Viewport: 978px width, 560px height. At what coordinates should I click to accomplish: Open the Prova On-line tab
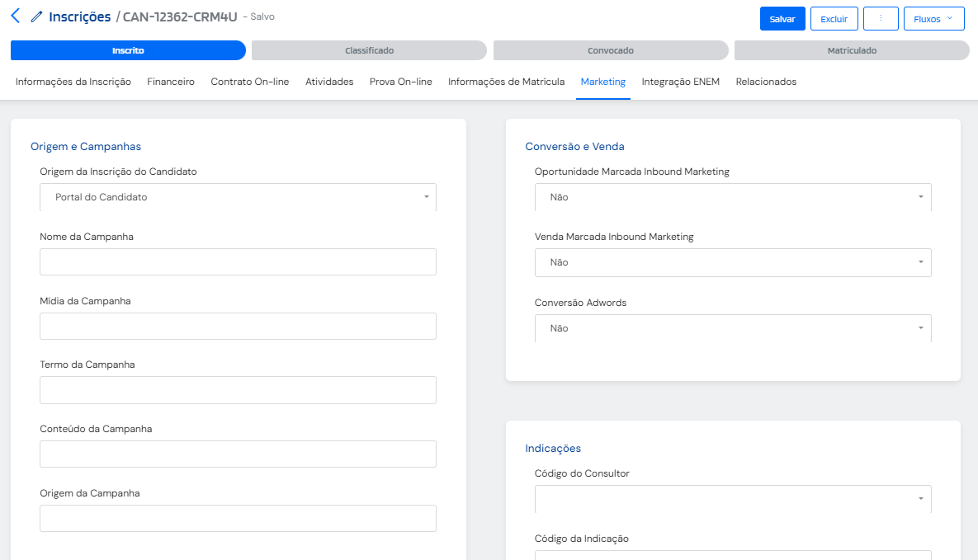[x=400, y=82]
